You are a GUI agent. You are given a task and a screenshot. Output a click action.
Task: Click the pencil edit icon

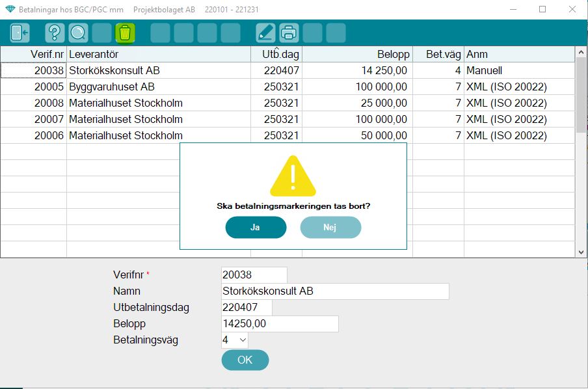pos(265,33)
